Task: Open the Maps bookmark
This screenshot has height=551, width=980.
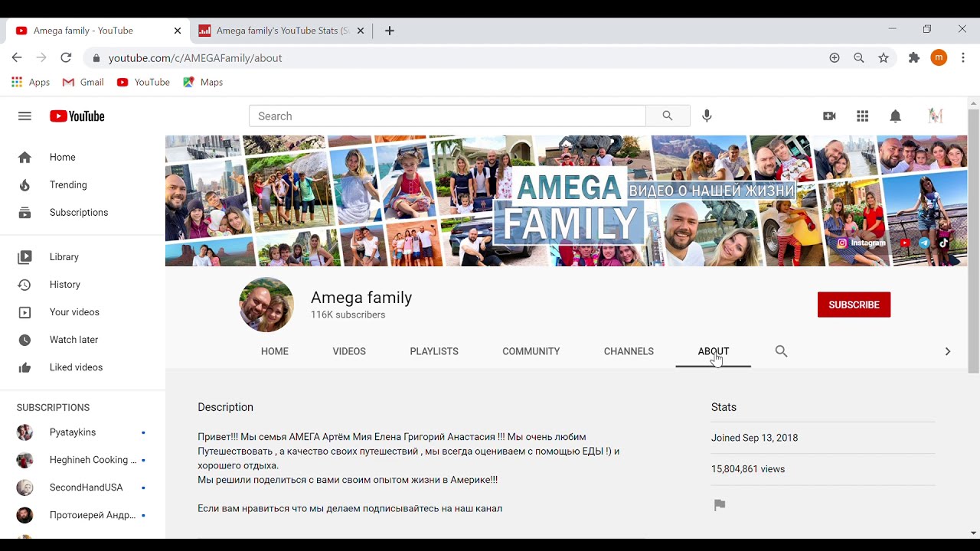Action: [203, 82]
